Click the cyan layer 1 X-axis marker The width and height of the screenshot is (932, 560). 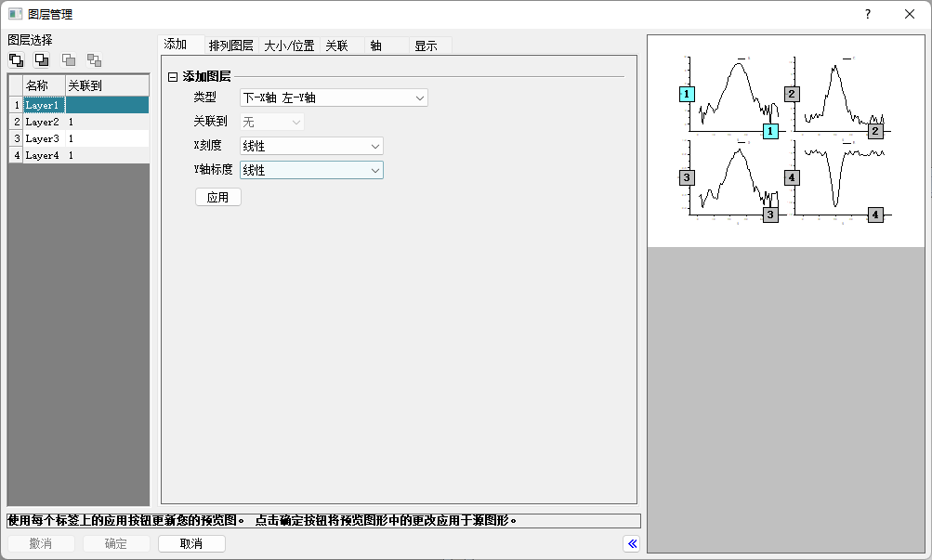coord(770,131)
